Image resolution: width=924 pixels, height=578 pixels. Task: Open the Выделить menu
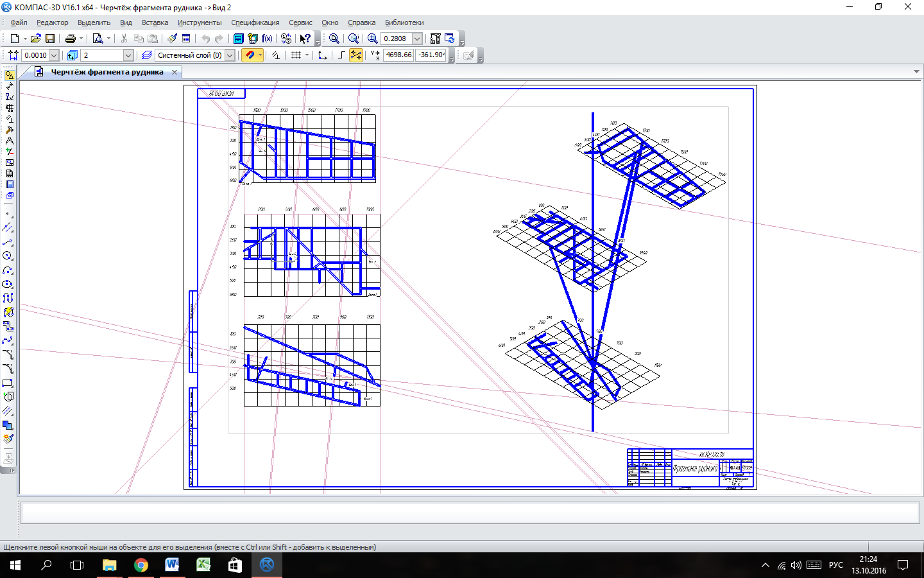point(94,22)
